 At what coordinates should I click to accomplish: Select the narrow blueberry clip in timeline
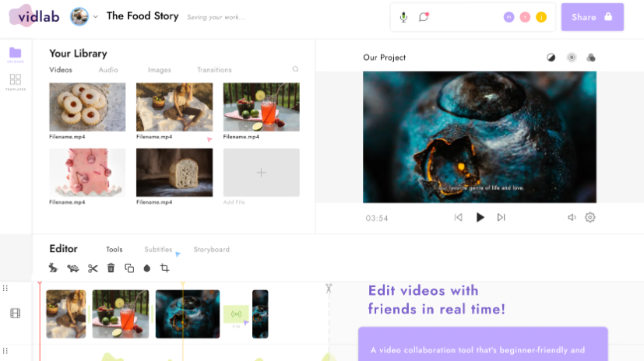click(260, 314)
